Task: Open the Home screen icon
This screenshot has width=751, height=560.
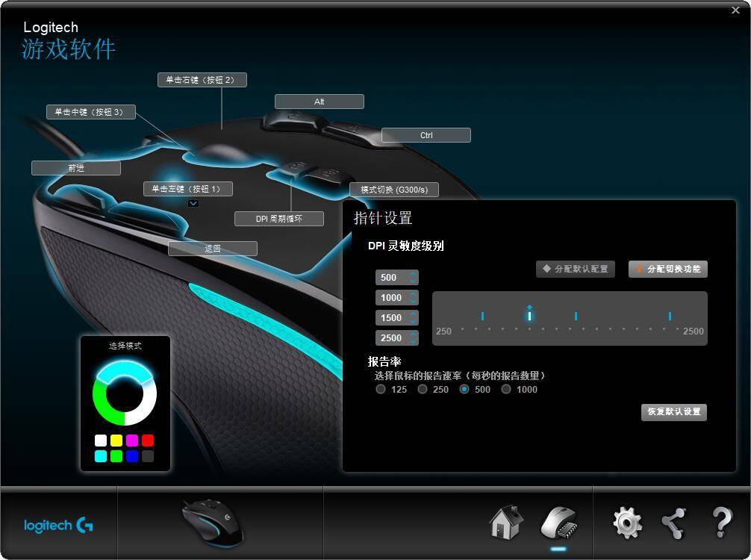Action: coord(506,522)
